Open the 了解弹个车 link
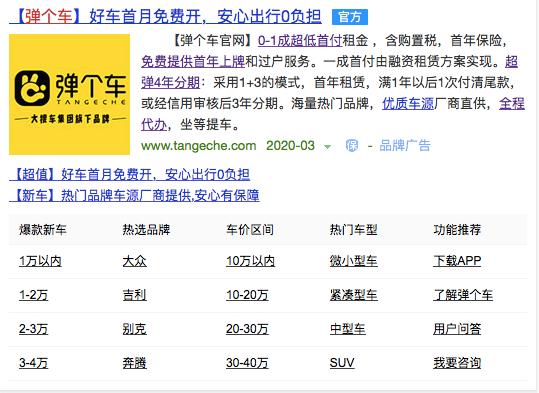 [x=463, y=295]
